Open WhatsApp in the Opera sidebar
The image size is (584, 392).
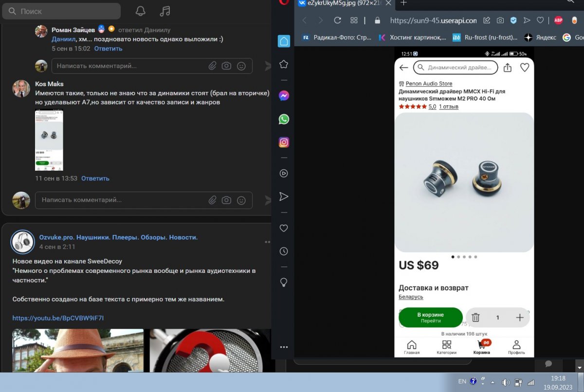(284, 119)
